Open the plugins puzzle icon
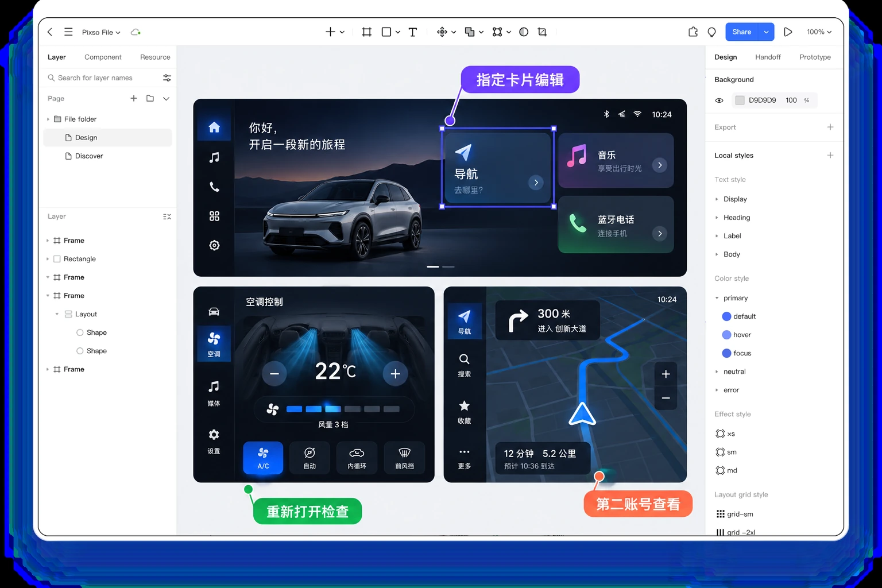 693,32
